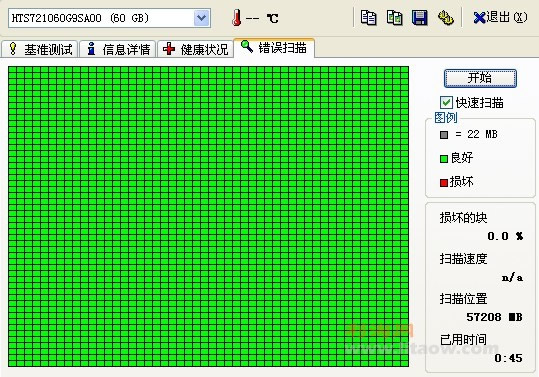Click the copy text to clipboard icon

(368, 18)
